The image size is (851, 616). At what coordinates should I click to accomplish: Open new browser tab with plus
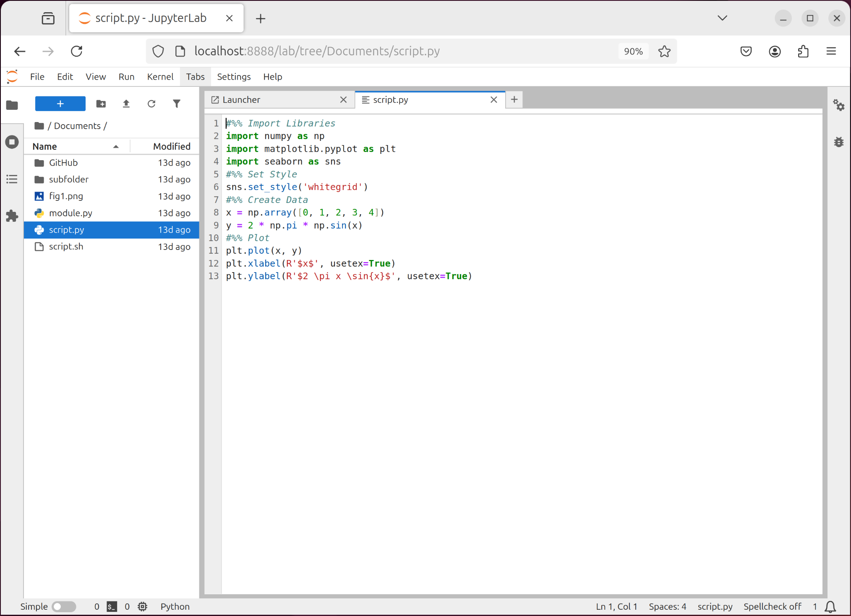261,18
